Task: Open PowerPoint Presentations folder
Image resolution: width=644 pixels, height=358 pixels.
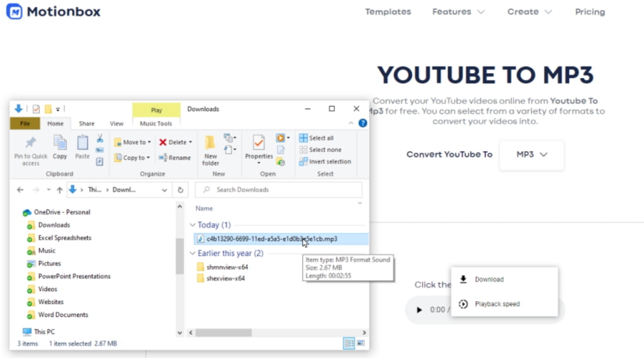Action: click(74, 276)
